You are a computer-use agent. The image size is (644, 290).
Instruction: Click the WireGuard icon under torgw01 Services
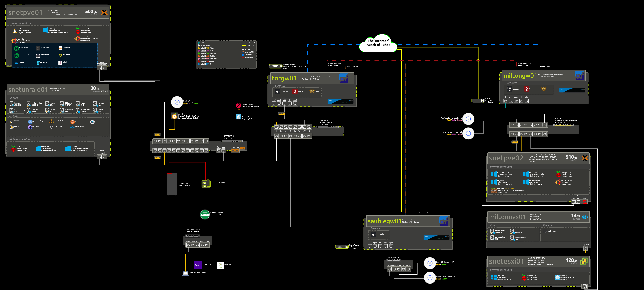295,92
